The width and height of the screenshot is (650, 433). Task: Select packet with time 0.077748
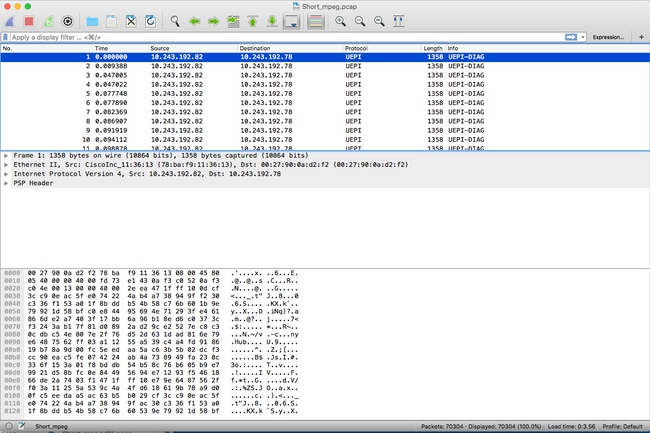click(325, 94)
